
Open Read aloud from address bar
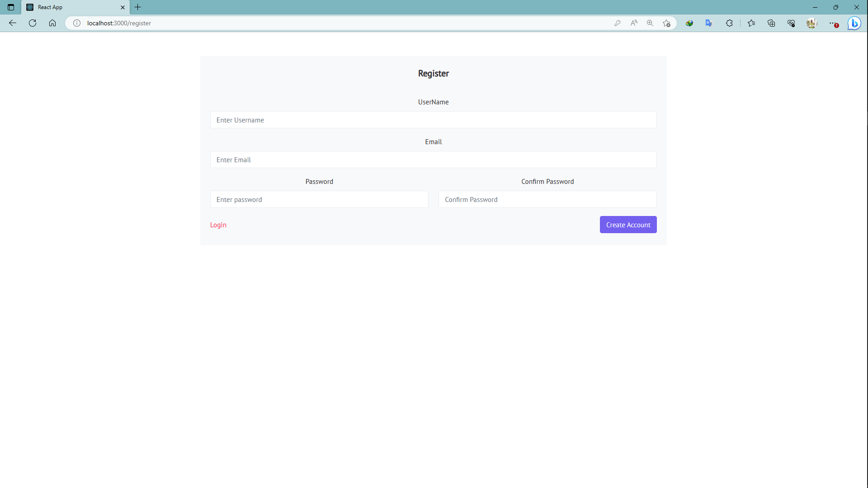634,23
